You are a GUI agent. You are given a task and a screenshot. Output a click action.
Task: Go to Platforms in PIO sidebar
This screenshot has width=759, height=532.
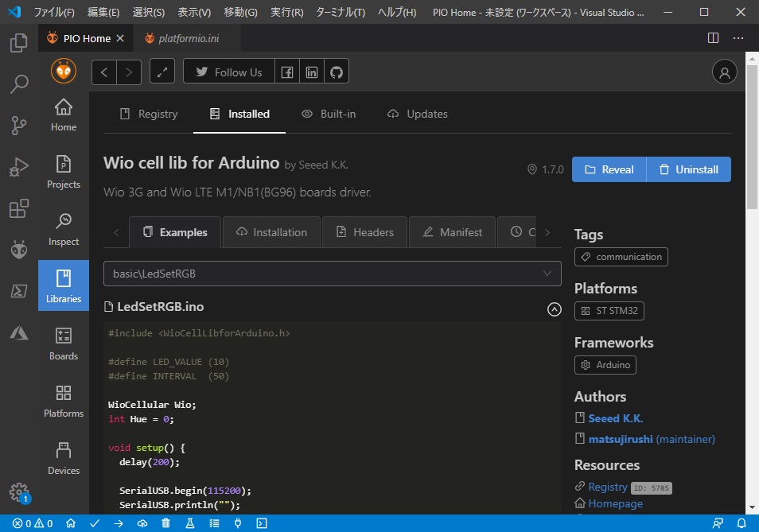click(64, 401)
